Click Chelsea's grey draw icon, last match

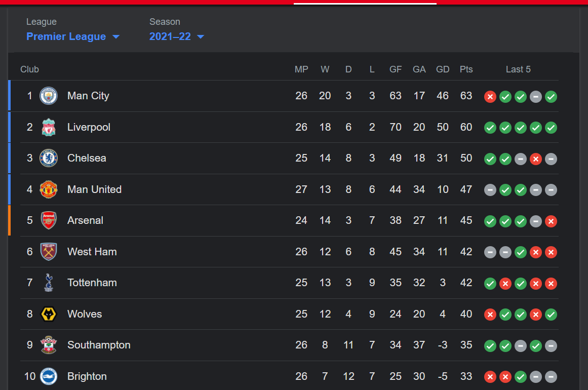coord(551,159)
